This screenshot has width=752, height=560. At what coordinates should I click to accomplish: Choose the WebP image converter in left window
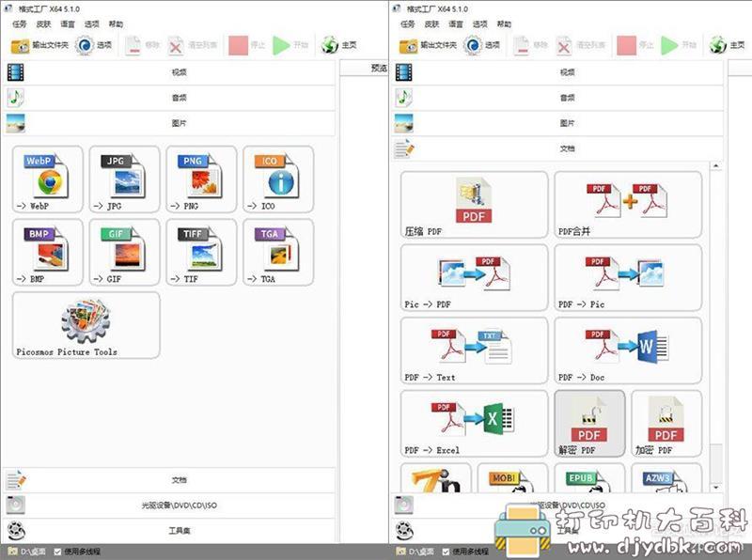[48, 179]
